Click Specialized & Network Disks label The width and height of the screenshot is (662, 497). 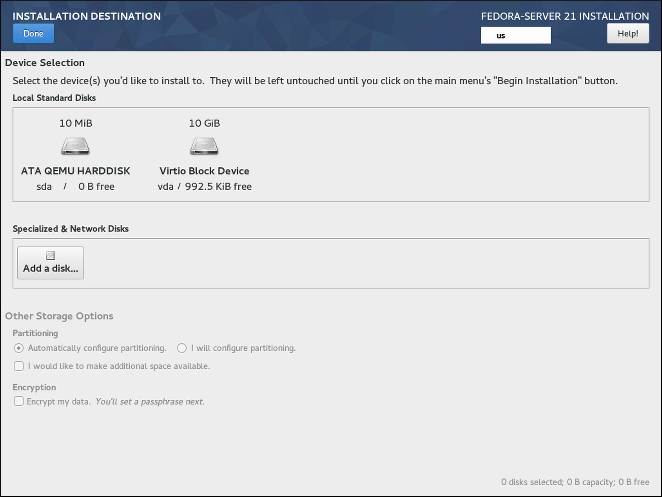[71, 229]
